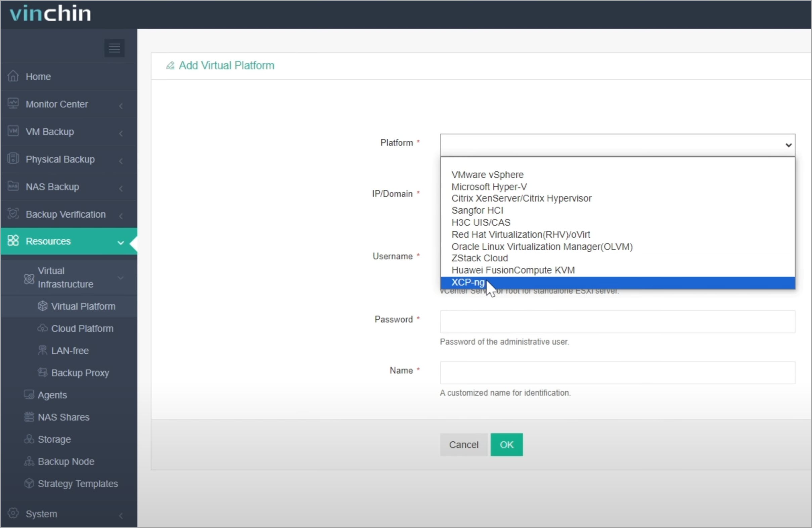The height and width of the screenshot is (528, 812).
Task: Select the VM Backup icon
Action: point(13,131)
